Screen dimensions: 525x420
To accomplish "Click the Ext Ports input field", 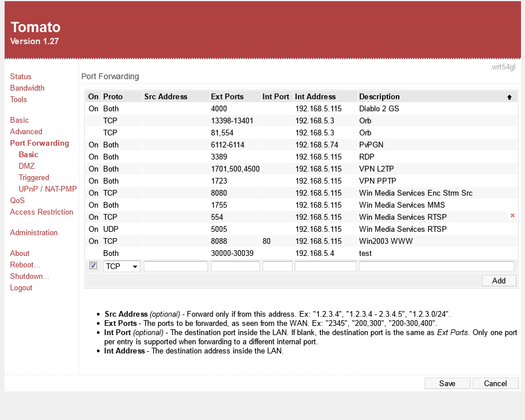I will coord(235,266).
